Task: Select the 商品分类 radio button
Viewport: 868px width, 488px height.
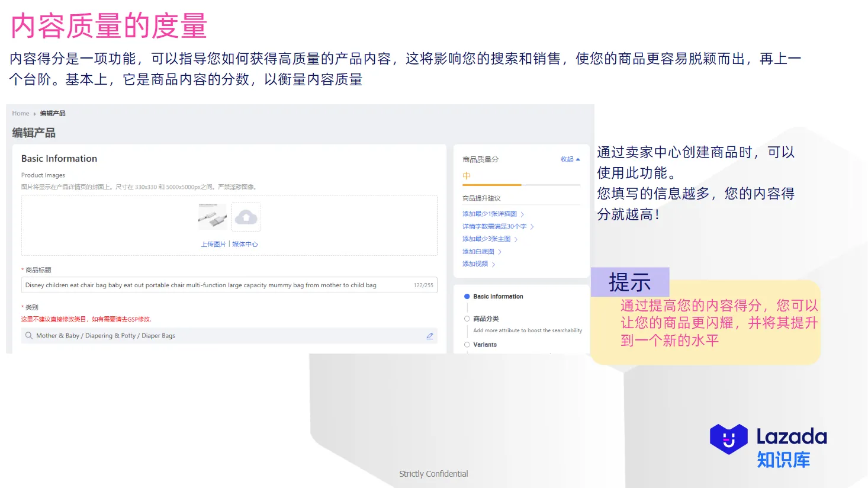Action: 467,319
